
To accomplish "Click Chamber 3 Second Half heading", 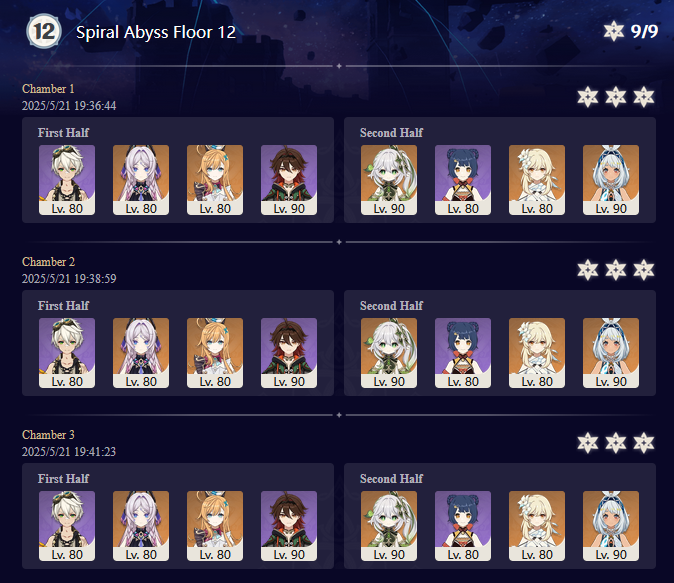I will 392,479.
